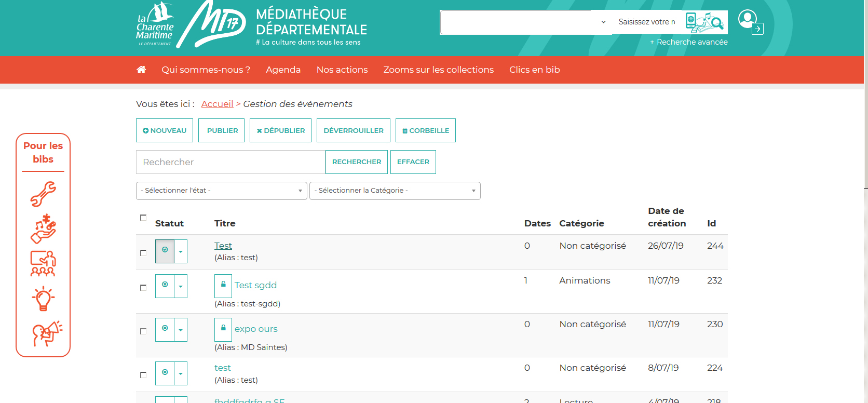Sort by Date de création column header
The image size is (868, 403).
[x=667, y=217]
